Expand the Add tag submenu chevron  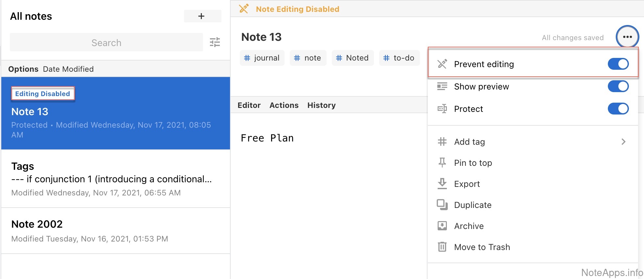point(623,141)
